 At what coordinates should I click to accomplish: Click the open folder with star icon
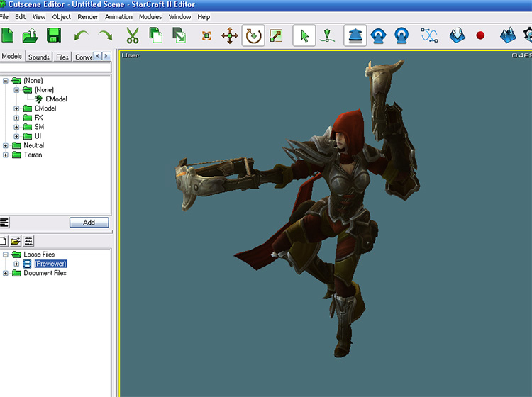click(x=16, y=241)
